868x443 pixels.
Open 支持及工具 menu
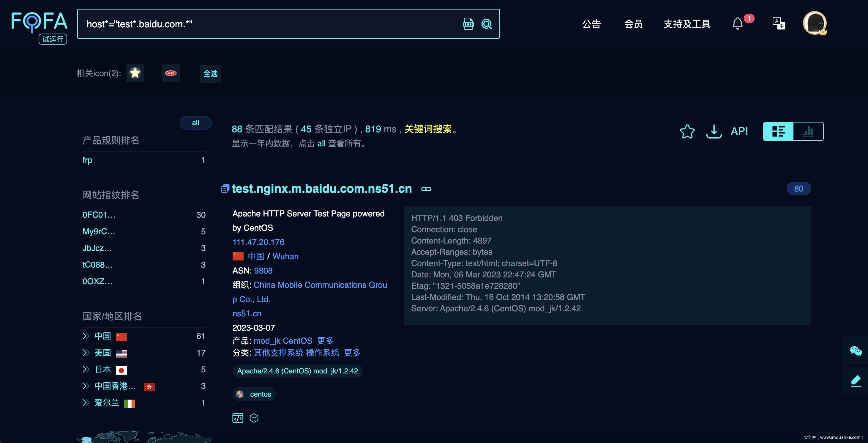pos(687,24)
